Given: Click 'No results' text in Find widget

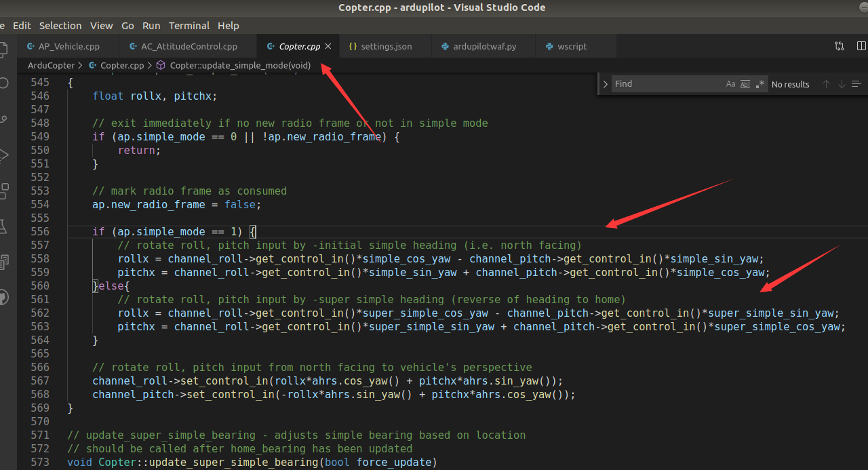Looking at the screenshot, I should click(790, 84).
